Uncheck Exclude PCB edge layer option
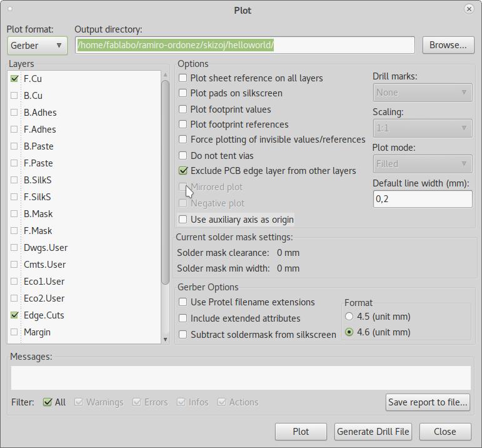The width and height of the screenshot is (482, 448). coord(183,170)
